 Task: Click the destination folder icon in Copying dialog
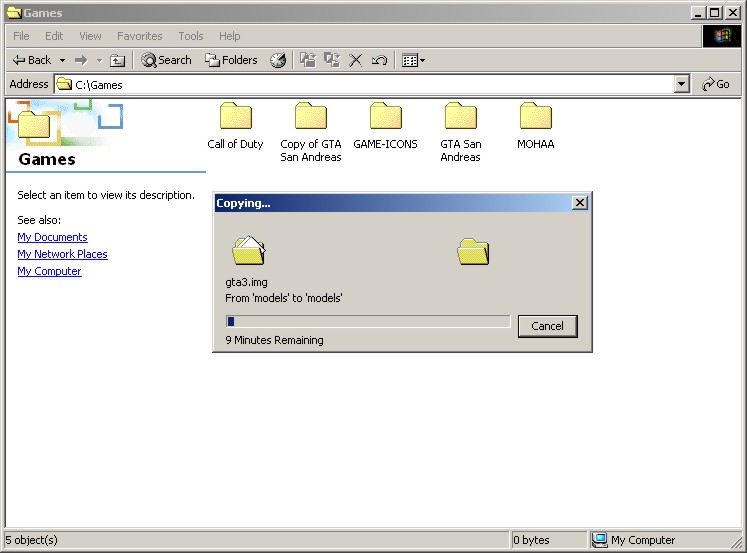[x=473, y=251]
